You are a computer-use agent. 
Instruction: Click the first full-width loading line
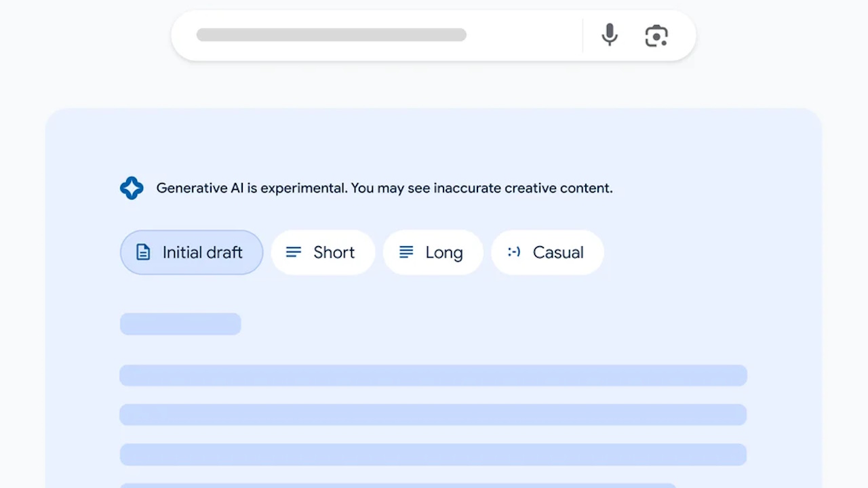(x=433, y=375)
